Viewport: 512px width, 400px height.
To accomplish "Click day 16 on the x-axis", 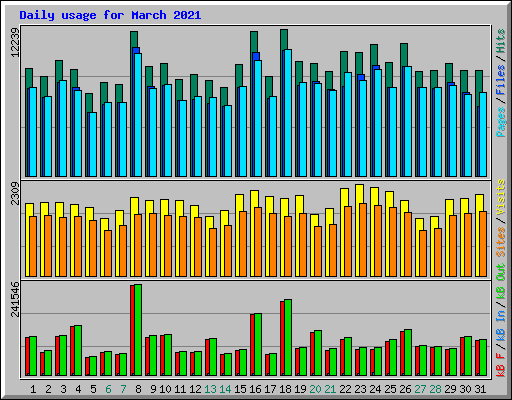I will point(255,389).
